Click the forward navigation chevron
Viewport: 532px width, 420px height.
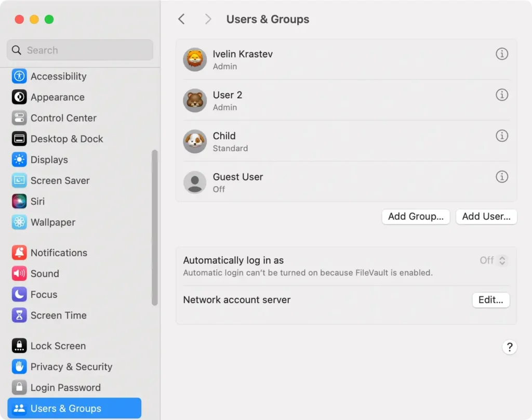[x=207, y=19]
